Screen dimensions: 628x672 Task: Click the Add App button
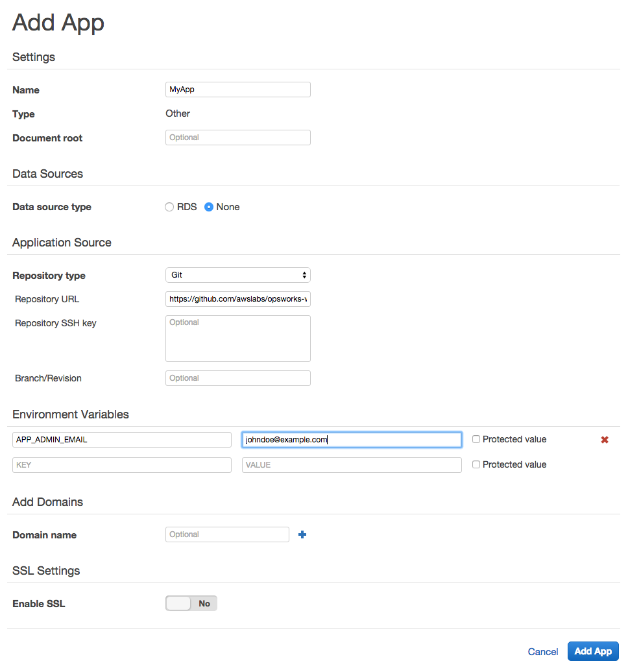click(593, 651)
